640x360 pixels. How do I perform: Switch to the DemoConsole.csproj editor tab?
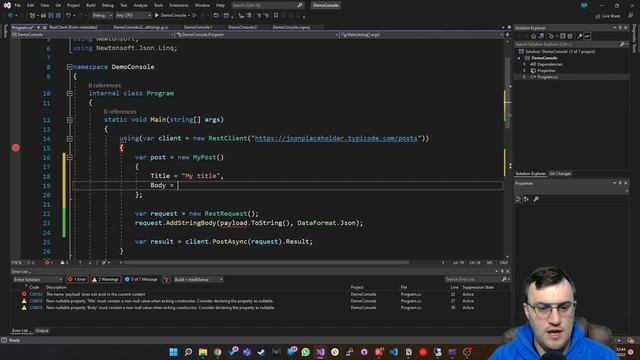click(291, 27)
